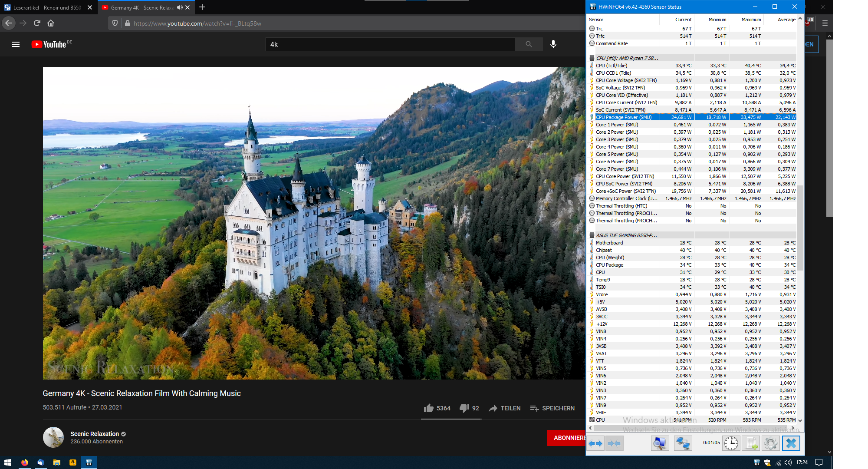Open HWiNFO summary window (magnifier monitor icon)
Screen dimensions: 868x469
pyautogui.click(x=660, y=443)
